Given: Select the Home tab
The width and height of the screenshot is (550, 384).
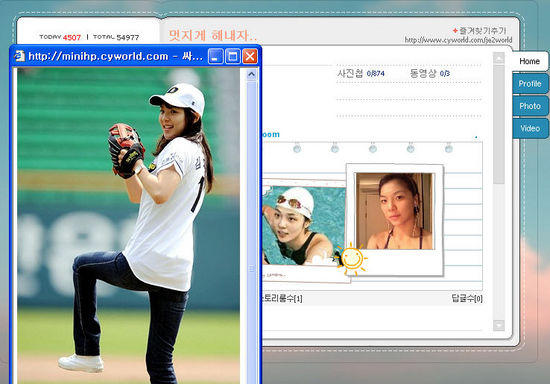Looking at the screenshot, I should (x=529, y=61).
